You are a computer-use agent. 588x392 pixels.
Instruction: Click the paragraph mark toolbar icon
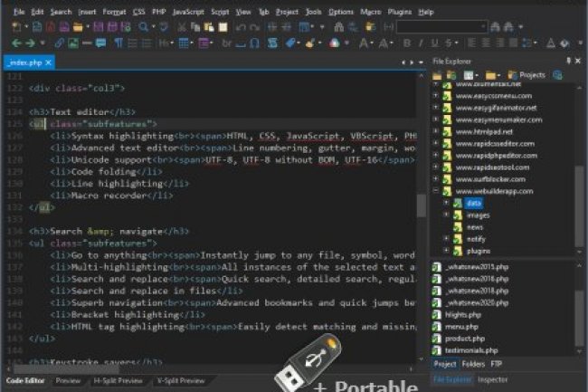point(119,43)
